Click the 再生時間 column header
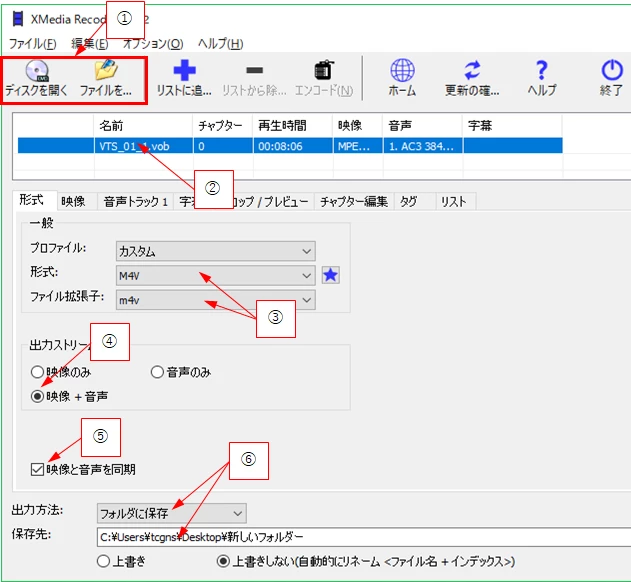631x582 pixels. pyautogui.click(x=293, y=126)
